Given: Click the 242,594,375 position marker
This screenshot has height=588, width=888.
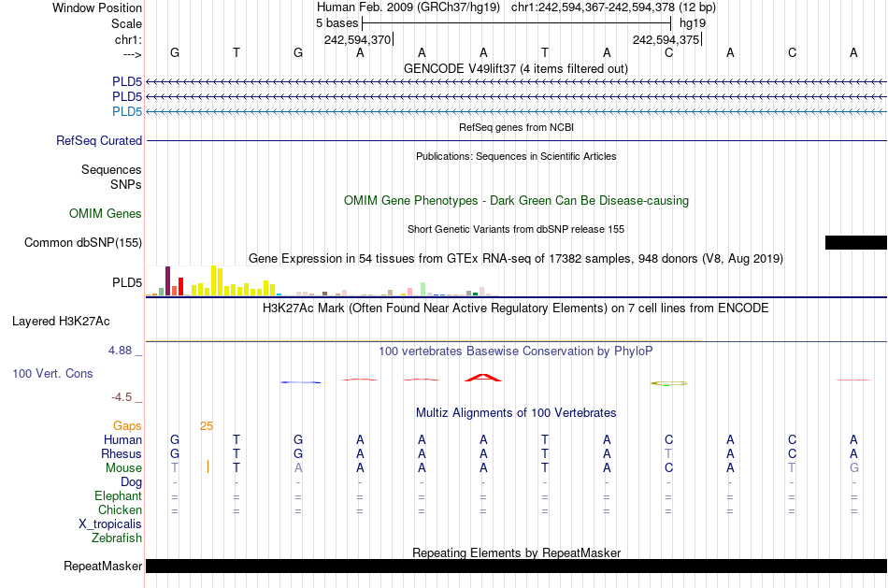Looking at the screenshot, I should point(666,39).
